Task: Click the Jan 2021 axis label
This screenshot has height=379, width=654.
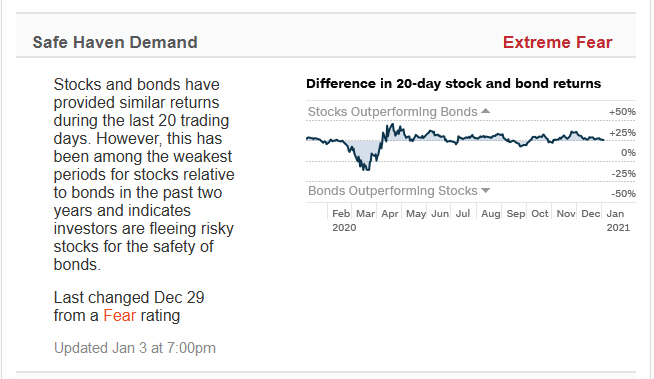Action: (x=618, y=220)
